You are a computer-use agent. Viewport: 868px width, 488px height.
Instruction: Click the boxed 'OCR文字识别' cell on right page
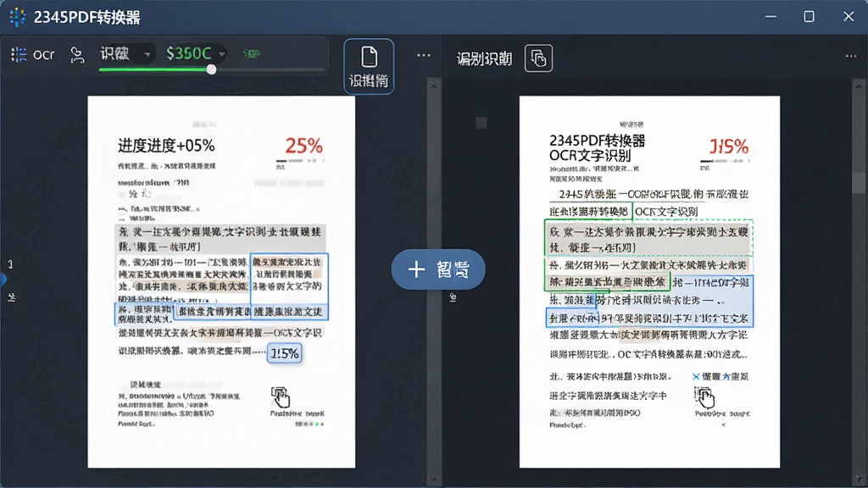coord(666,212)
